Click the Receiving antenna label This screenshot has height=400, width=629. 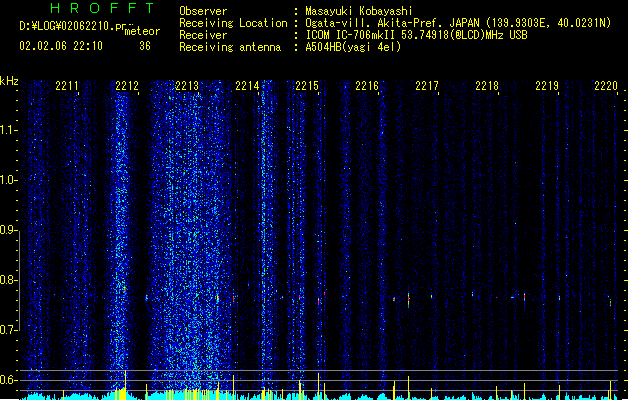(230, 47)
